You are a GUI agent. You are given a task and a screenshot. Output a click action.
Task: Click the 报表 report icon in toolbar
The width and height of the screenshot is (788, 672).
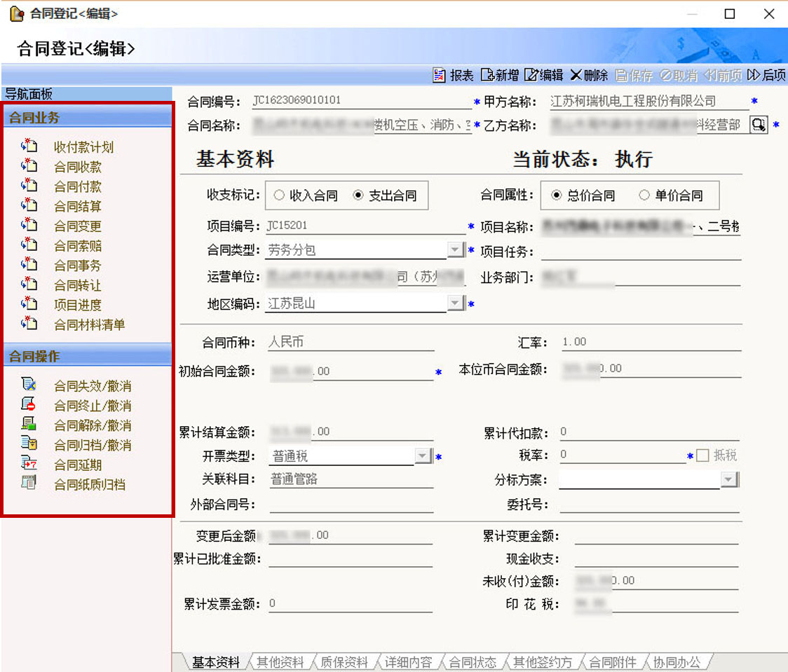pyautogui.click(x=440, y=76)
